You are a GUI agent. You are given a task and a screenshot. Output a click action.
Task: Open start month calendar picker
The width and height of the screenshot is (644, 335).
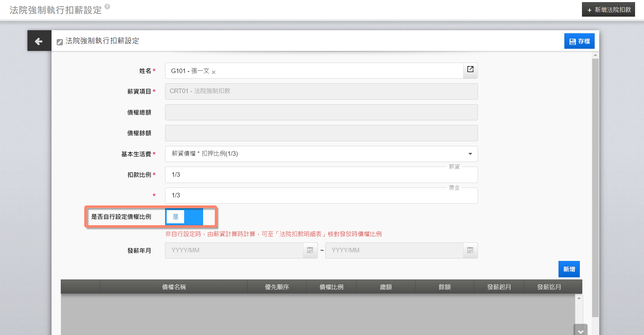[x=310, y=250]
